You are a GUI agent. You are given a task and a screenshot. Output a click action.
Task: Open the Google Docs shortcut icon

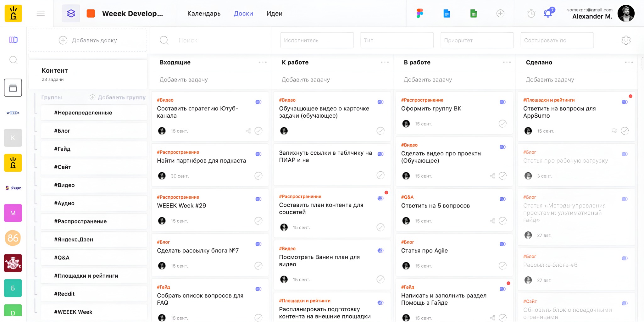click(x=447, y=14)
